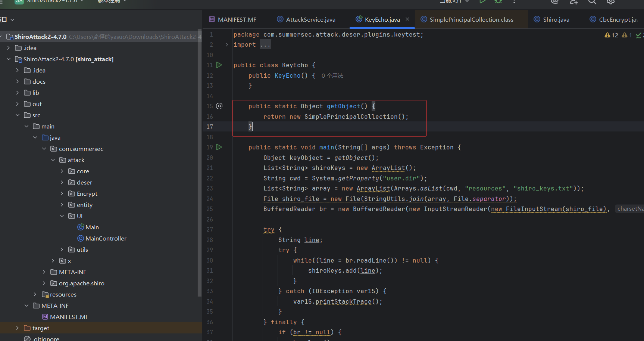The height and width of the screenshot is (341, 644).
Task: Switch to SimplePrincipalCollection.class tab
Action: [471, 19]
